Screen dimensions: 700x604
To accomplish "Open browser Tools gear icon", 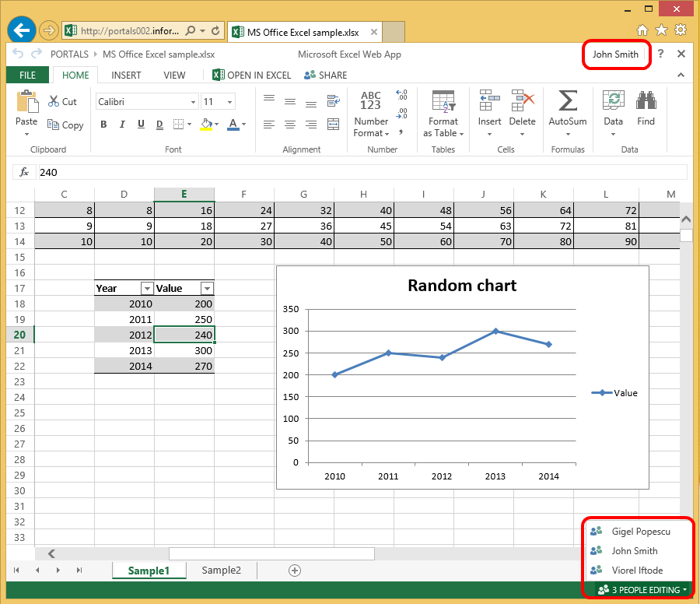I will pyautogui.click(x=681, y=30).
